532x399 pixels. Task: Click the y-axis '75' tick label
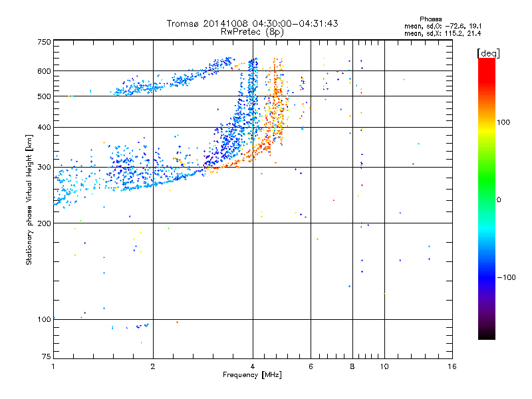[x=47, y=356]
